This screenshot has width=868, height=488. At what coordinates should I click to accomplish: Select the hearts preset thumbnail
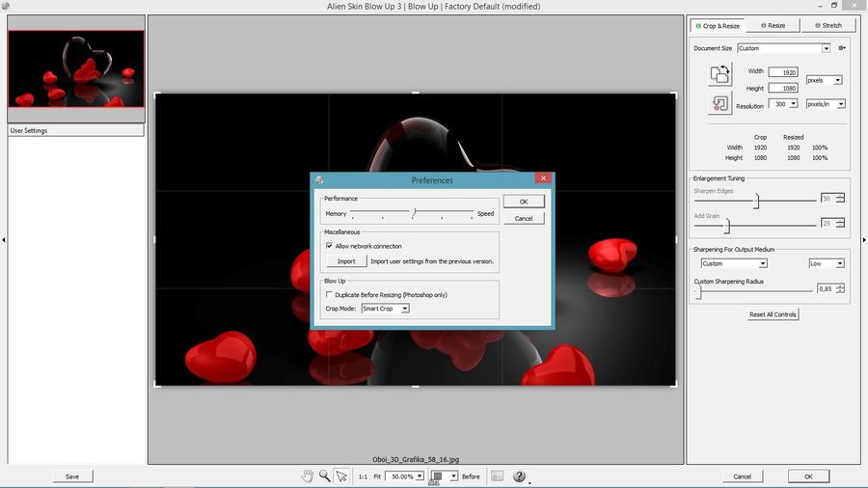click(x=76, y=68)
